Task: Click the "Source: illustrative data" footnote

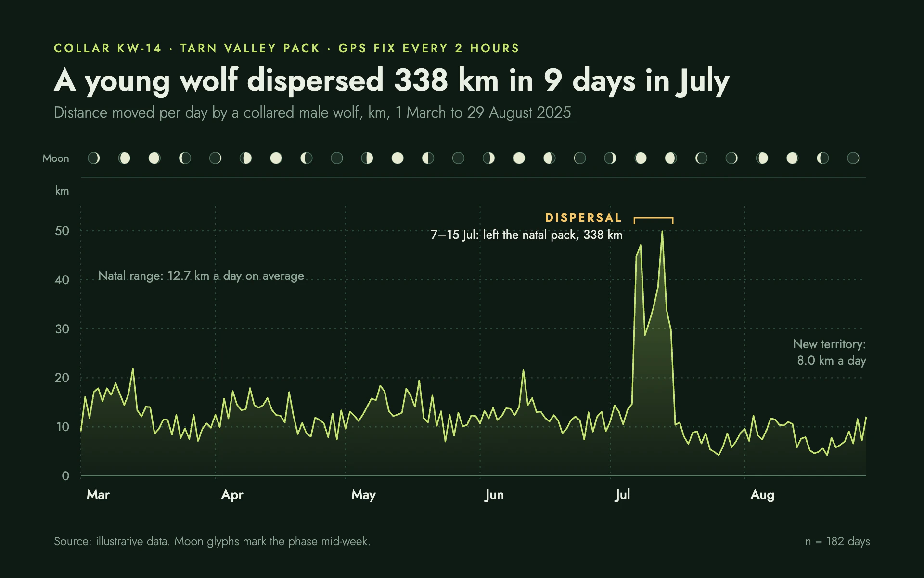Action: pyautogui.click(x=212, y=541)
